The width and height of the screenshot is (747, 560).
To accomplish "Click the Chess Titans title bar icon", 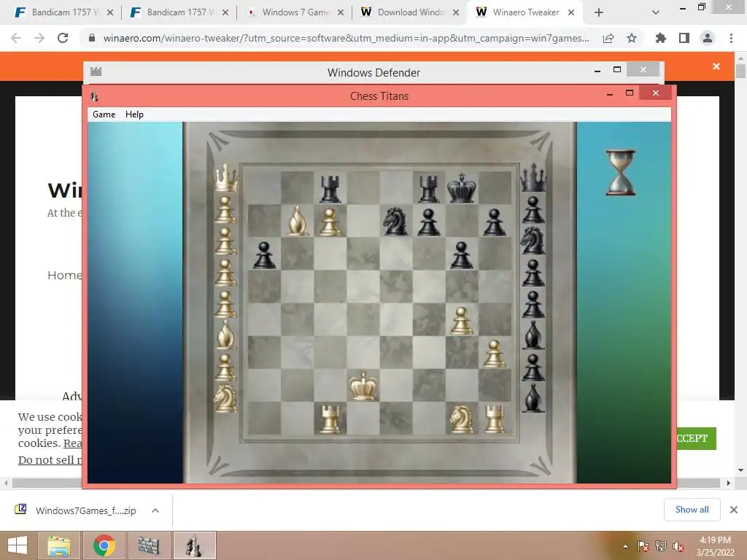I will click(94, 96).
